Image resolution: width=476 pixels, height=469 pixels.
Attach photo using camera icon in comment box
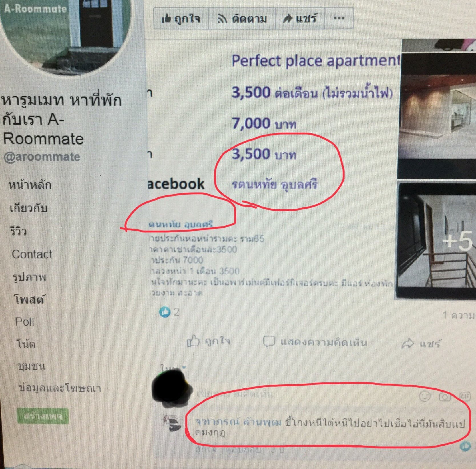click(444, 397)
